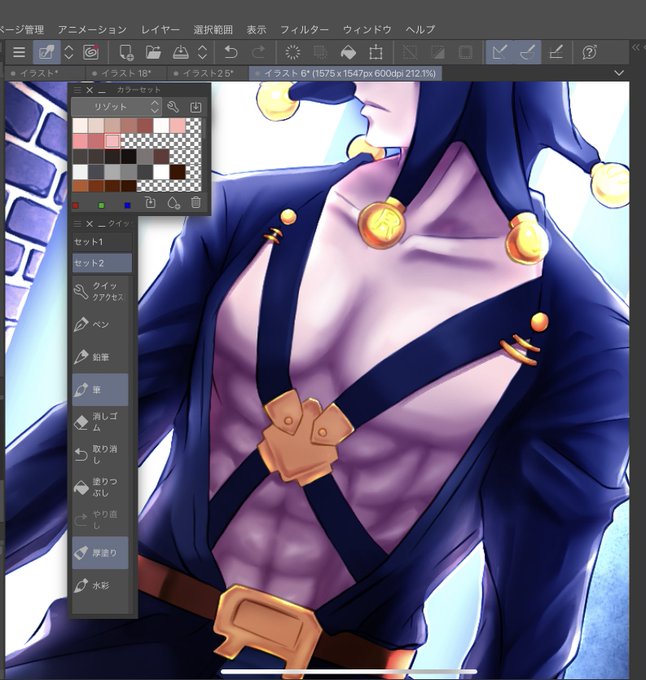This screenshot has height=680, width=646.
Task: Open the リゾート color set dropdown
Action: pos(116,107)
